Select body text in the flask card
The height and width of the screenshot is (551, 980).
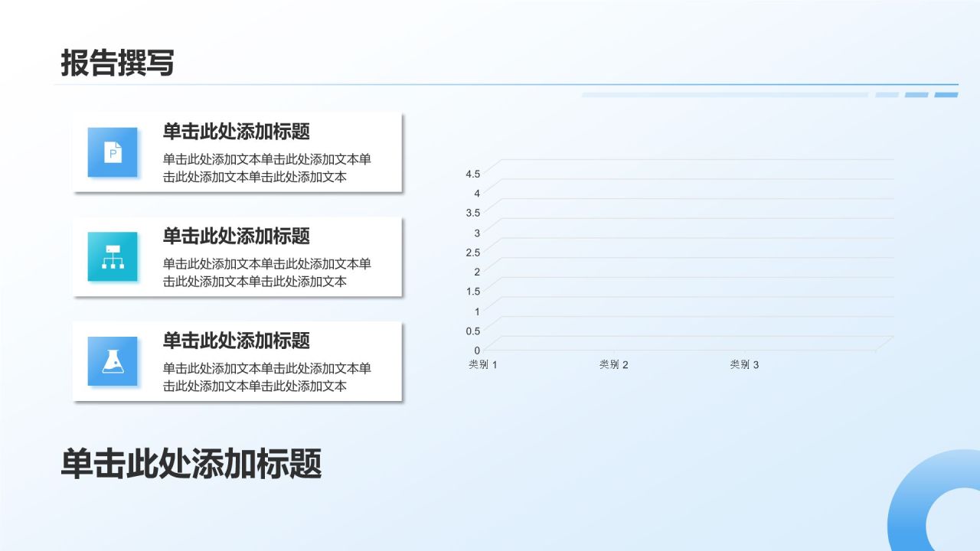click(x=267, y=377)
